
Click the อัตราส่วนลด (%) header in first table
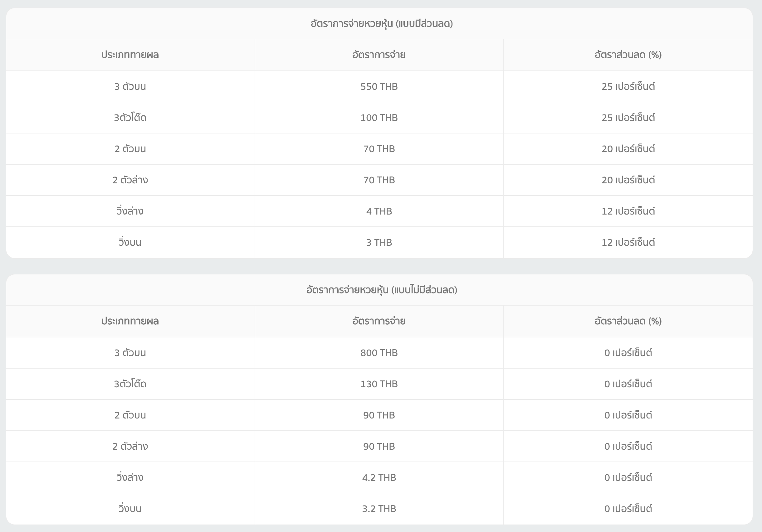point(628,55)
